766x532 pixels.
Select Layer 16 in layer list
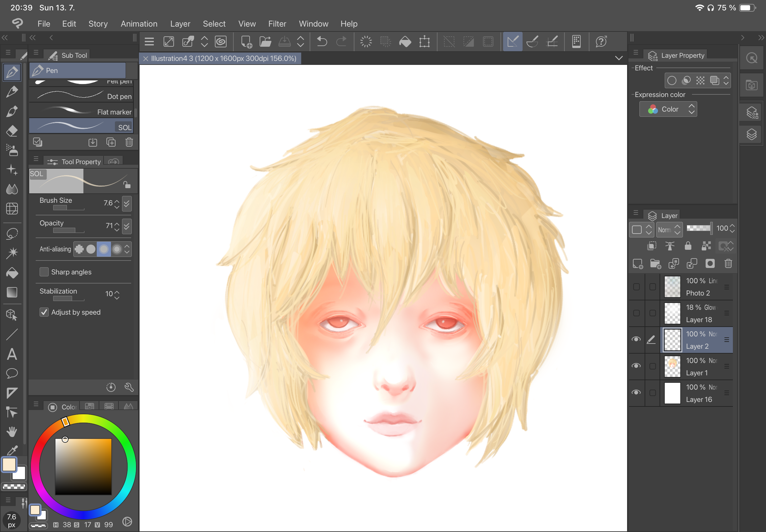click(697, 393)
